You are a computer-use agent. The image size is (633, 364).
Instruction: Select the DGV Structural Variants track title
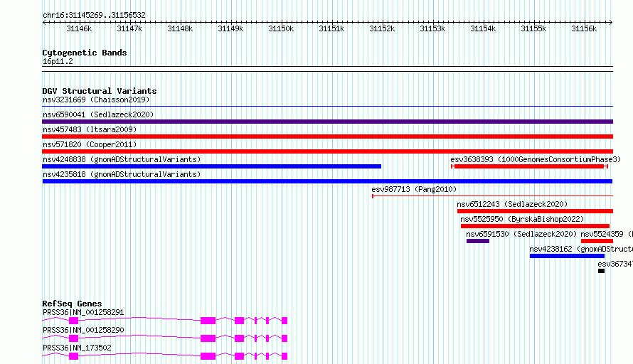tap(100, 91)
